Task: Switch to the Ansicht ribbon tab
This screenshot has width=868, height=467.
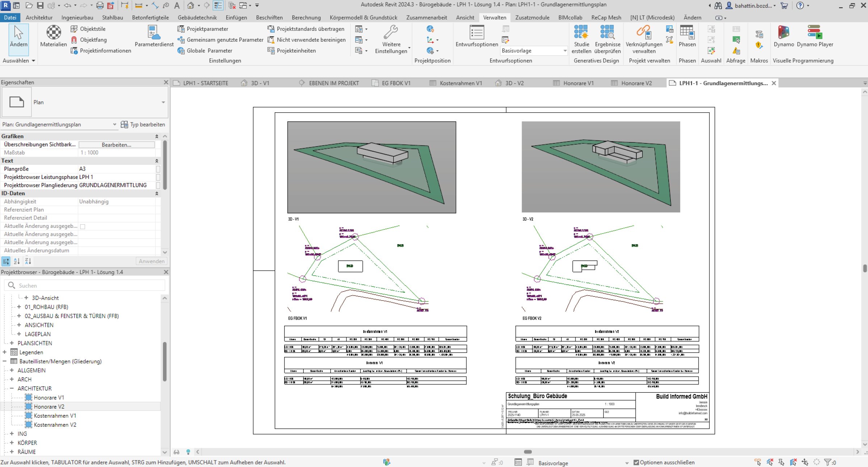Action: (x=465, y=17)
